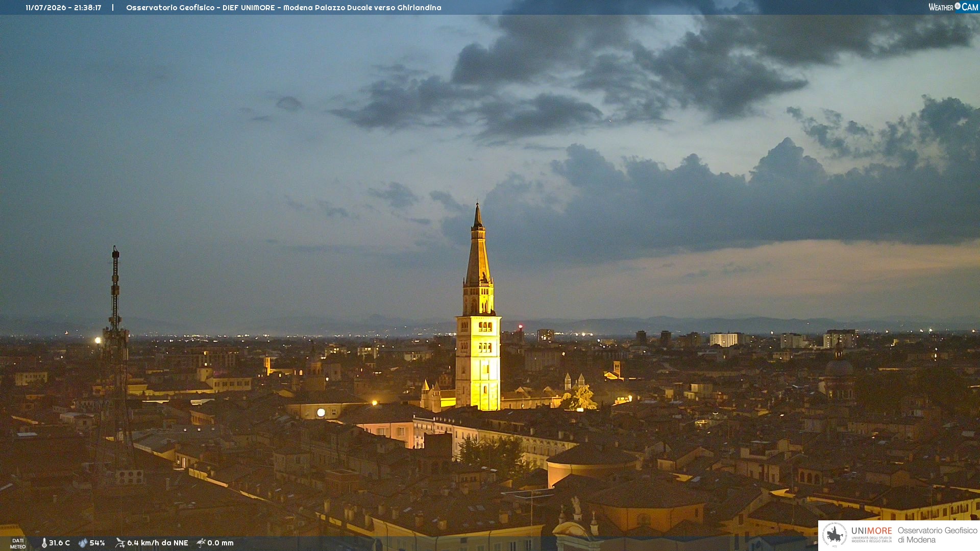Click the UNIMORE university seal emblem
This screenshot has height=551, width=980.
click(835, 535)
